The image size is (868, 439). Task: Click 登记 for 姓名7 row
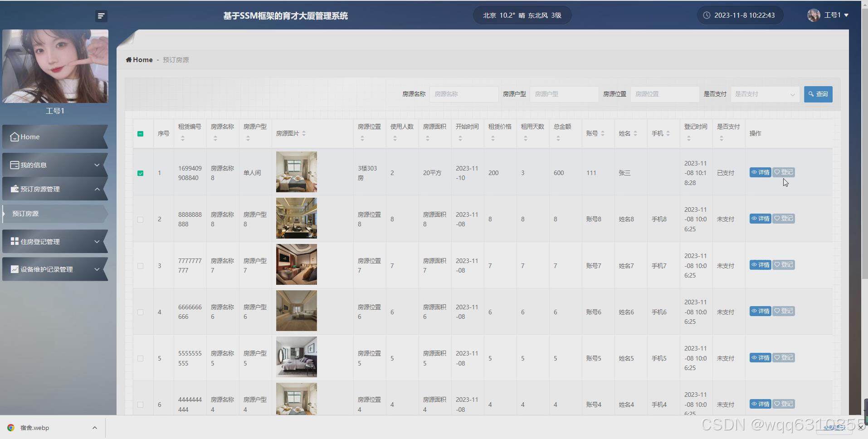tap(784, 265)
